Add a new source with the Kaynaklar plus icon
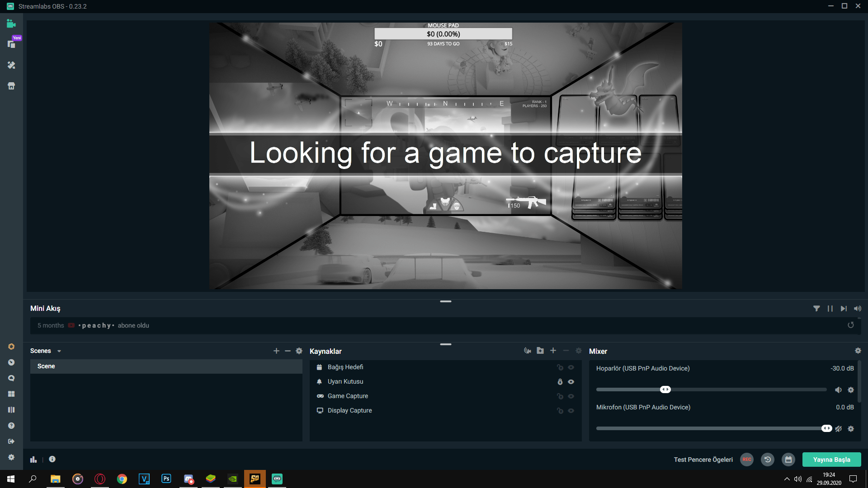868x488 pixels. pos(553,351)
